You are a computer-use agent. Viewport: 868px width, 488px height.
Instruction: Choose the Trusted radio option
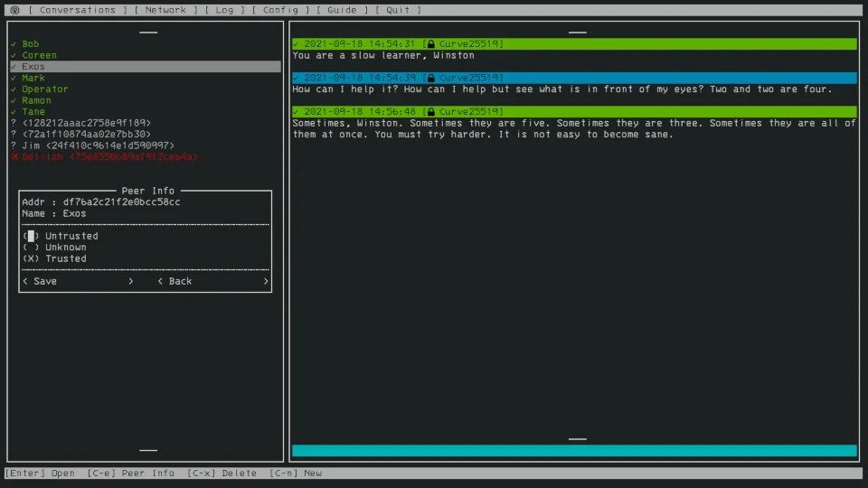(32, 258)
